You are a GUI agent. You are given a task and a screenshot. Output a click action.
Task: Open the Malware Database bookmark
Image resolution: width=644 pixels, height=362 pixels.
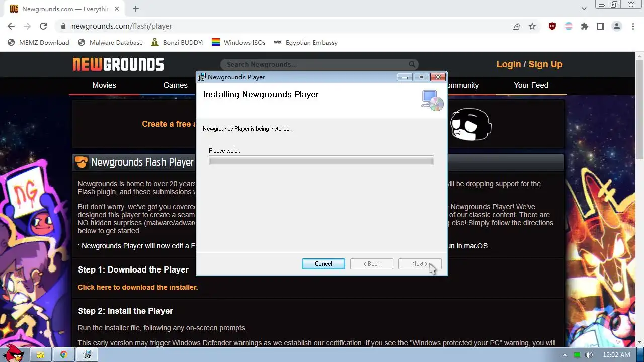coord(111,43)
